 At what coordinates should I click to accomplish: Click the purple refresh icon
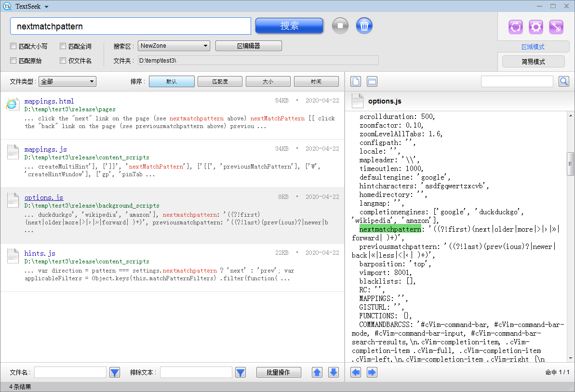coord(515,27)
